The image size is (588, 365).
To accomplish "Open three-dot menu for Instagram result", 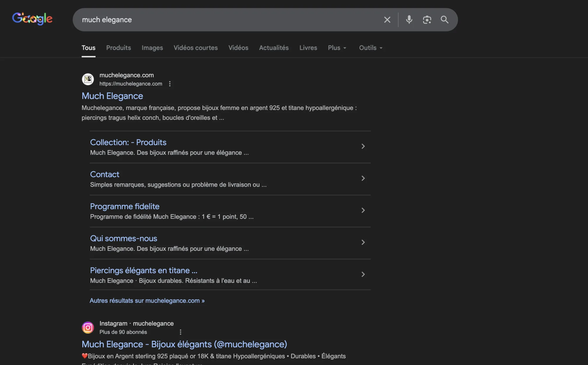I will coord(180,332).
